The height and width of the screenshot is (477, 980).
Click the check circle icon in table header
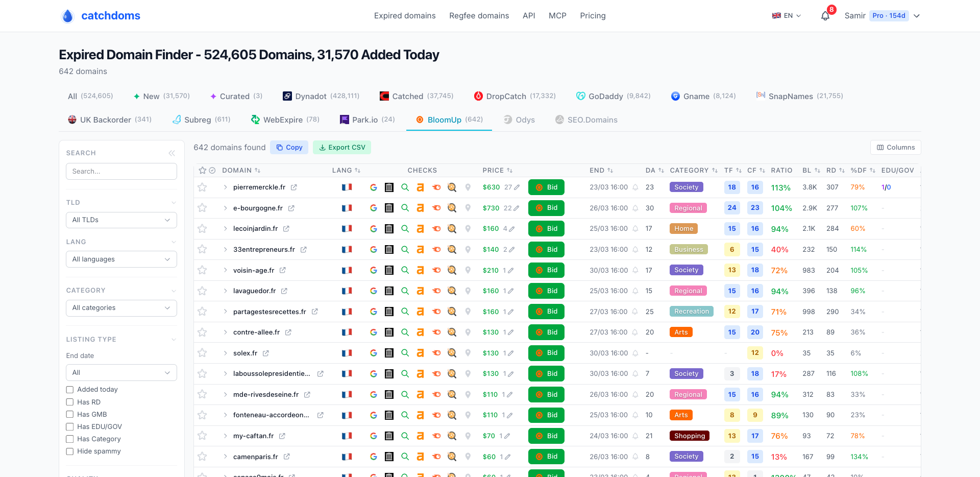click(212, 171)
